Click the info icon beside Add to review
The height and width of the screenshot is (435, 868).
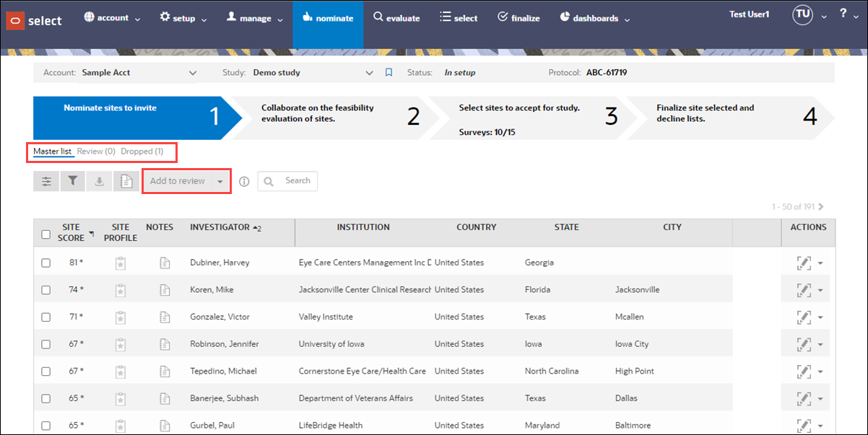pyautogui.click(x=244, y=181)
